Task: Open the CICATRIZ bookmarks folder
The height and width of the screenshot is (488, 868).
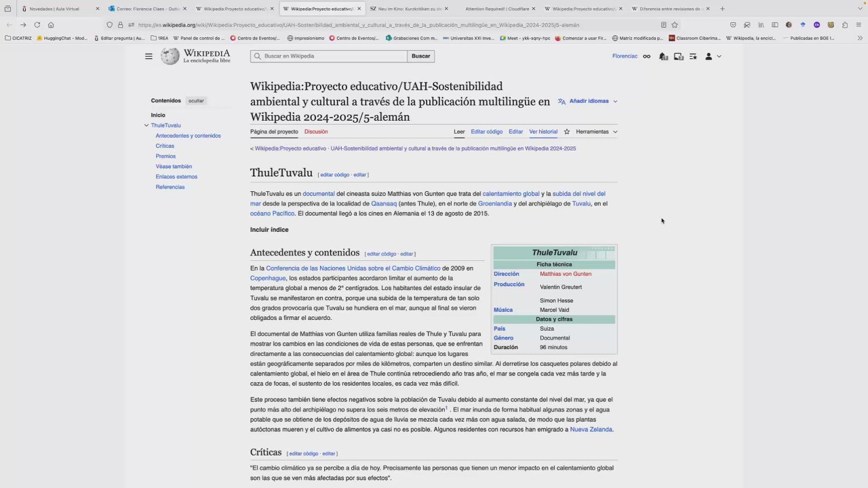Action: 18,38
